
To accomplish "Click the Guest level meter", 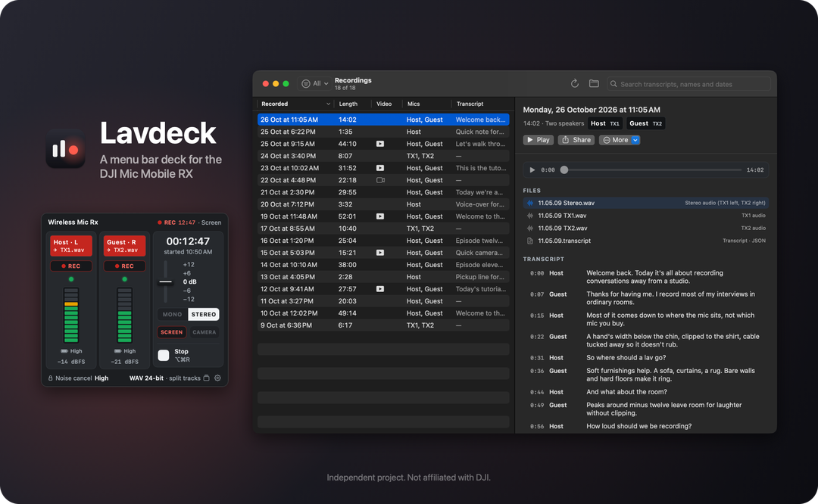I will coord(125,315).
